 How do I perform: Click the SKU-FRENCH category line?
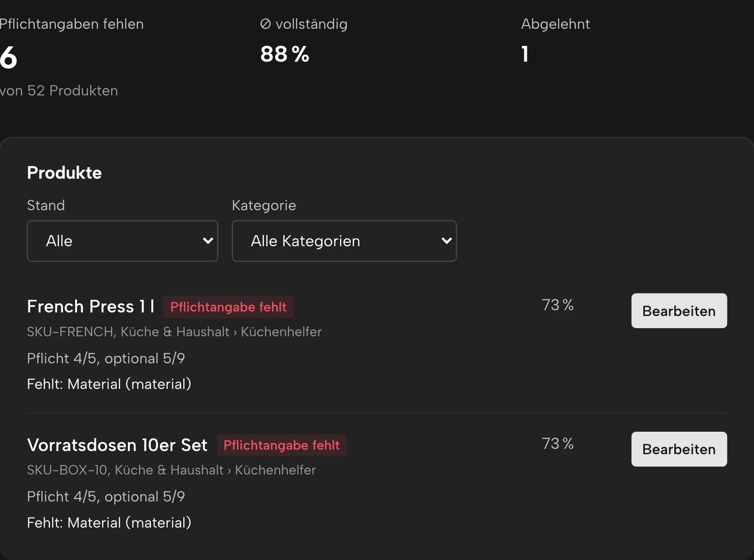pos(174,332)
